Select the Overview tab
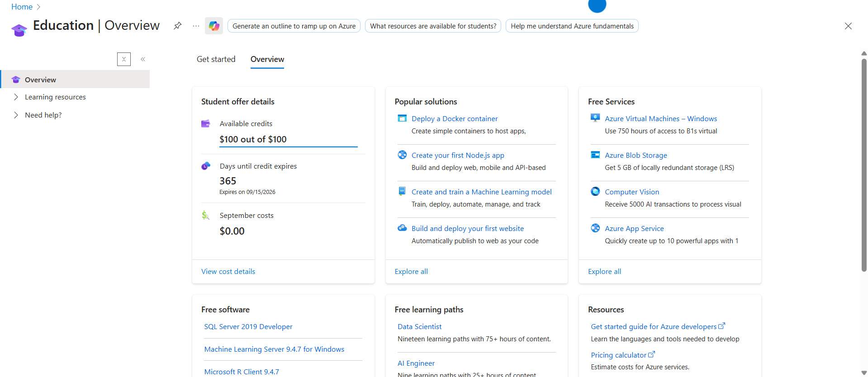 [x=267, y=59]
